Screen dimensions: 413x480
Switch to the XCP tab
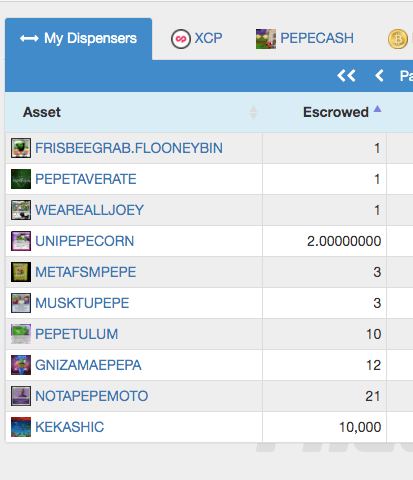click(196, 39)
